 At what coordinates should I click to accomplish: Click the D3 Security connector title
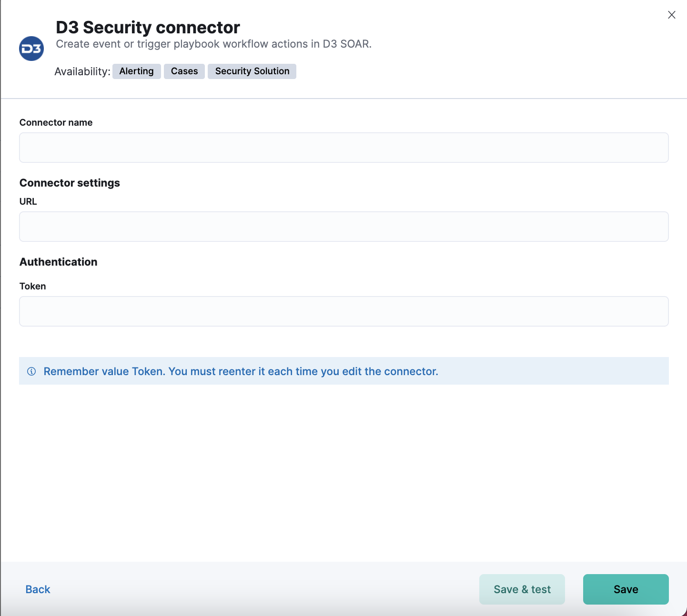148,27
